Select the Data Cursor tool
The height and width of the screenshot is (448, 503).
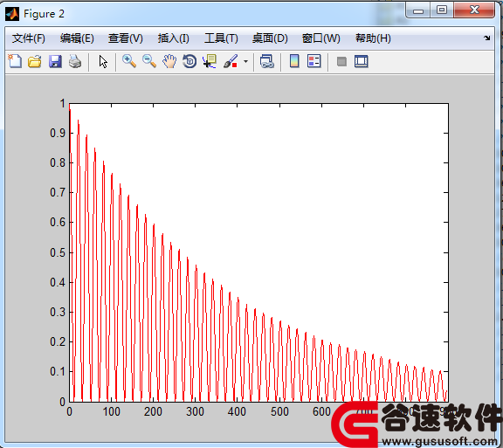[210, 61]
